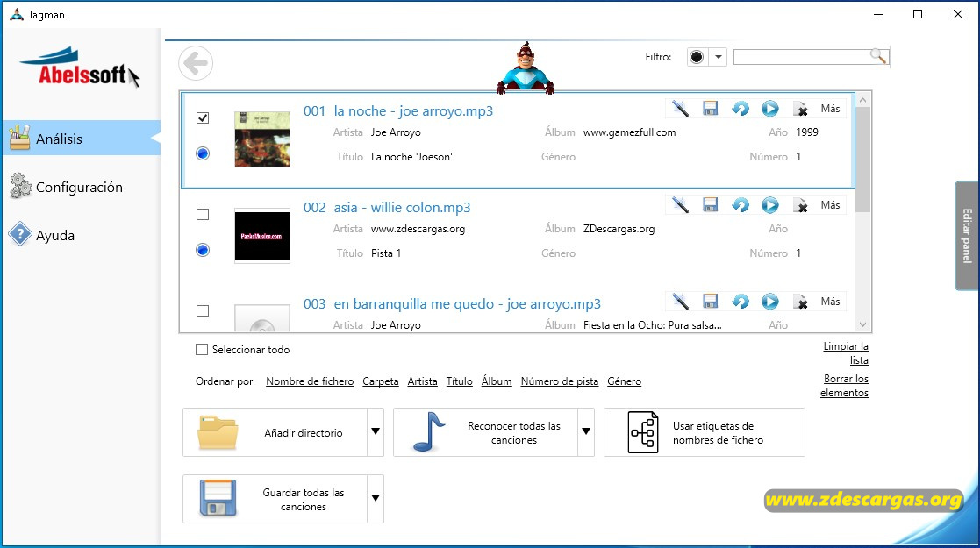980x548 pixels.
Task: Click Álbum value www.gamezfull.com
Action: pyautogui.click(x=629, y=132)
